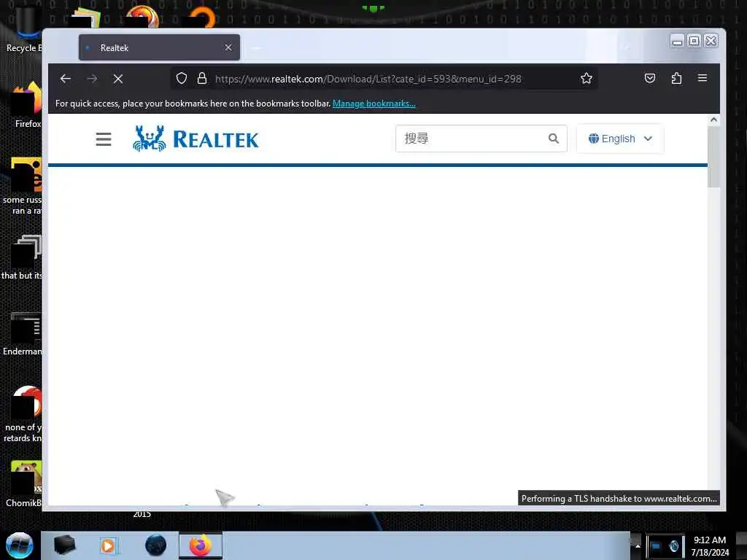Viewport: 747px width, 560px height.
Task: Open the tracking protection shield icon
Action: pyautogui.click(x=182, y=78)
